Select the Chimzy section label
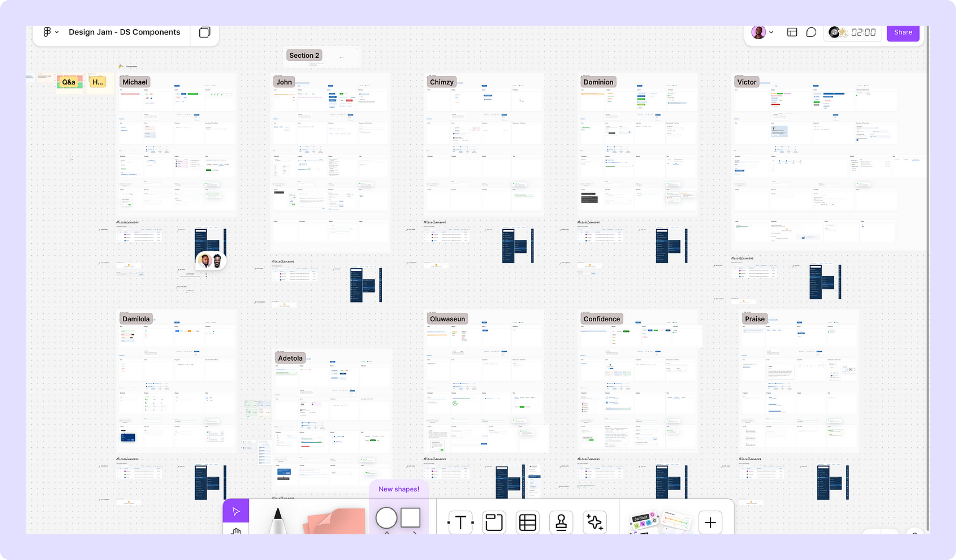This screenshot has width=956, height=560. (x=442, y=82)
